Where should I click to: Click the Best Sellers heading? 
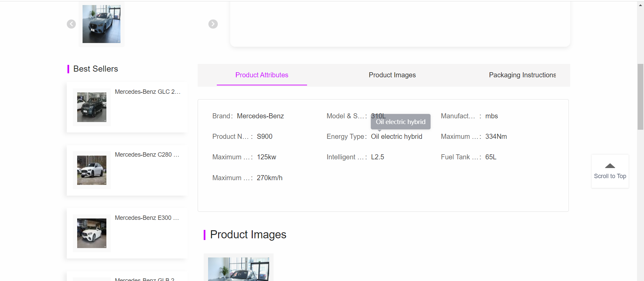pos(96,69)
